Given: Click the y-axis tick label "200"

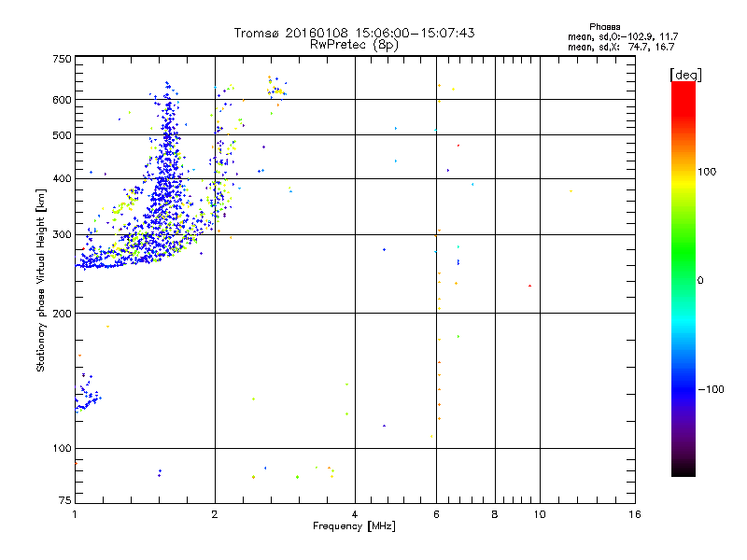Looking at the screenshot, I should coord(63,314).
